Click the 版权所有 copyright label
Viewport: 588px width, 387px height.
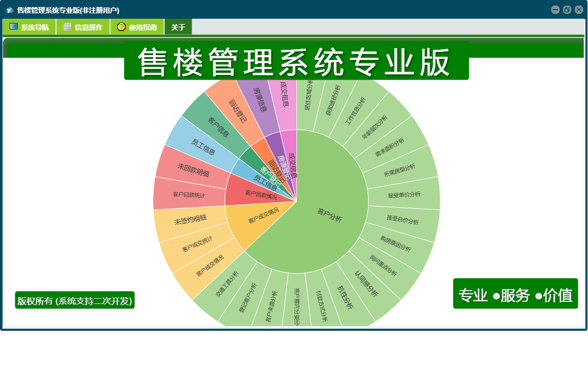(x=74, y=300)
